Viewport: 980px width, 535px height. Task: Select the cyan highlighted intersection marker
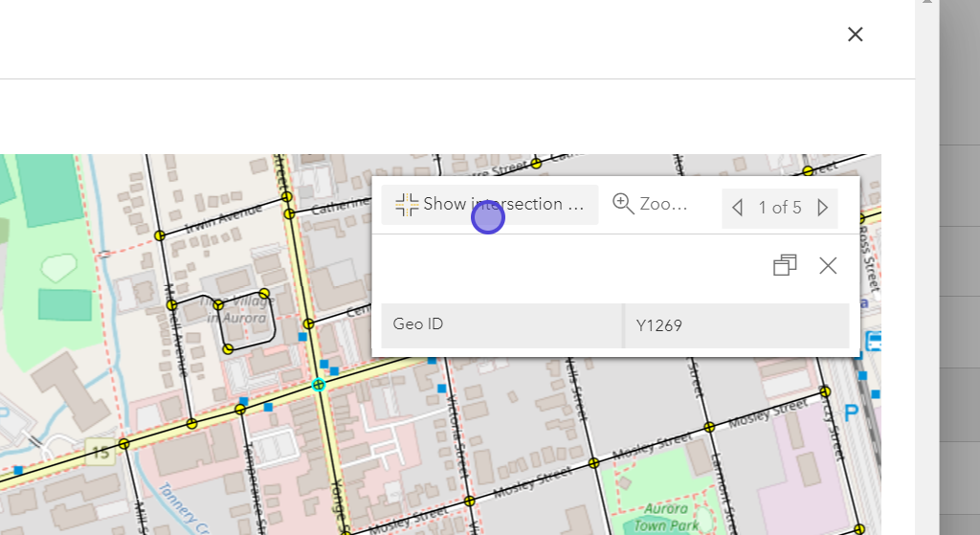pos(319,385)
